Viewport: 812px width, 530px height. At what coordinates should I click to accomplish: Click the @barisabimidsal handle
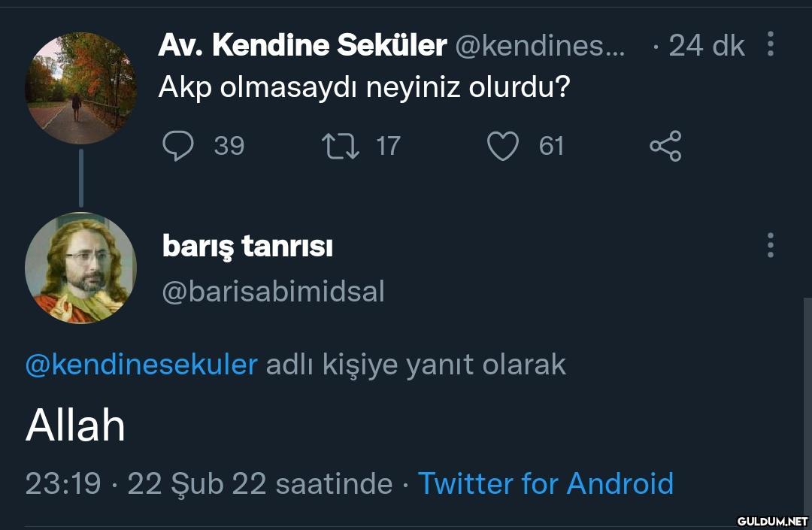click(x=273, y=291)
